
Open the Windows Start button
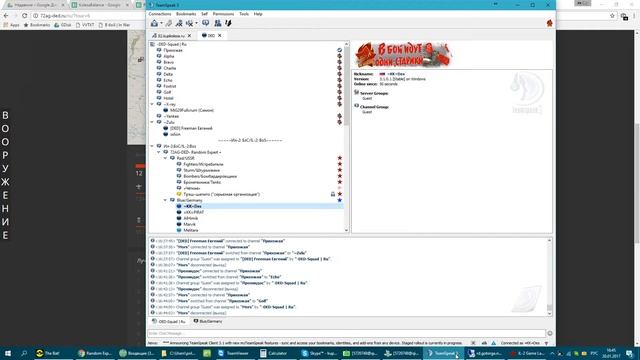[x=8, y=353]
